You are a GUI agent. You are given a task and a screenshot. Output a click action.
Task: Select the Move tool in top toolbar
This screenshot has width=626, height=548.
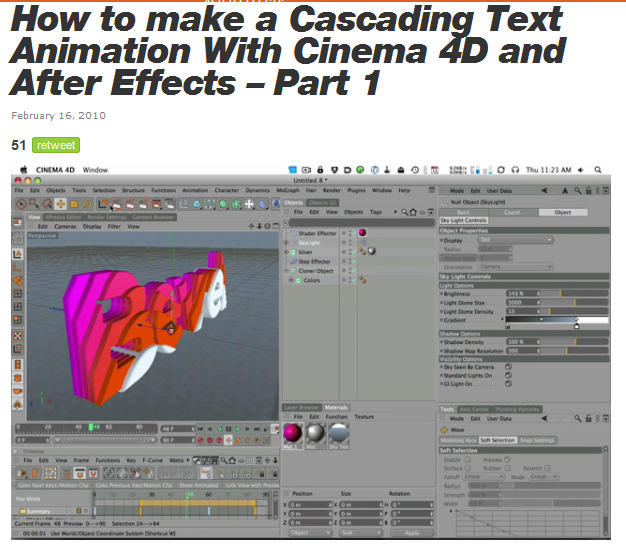click(60, 204)
